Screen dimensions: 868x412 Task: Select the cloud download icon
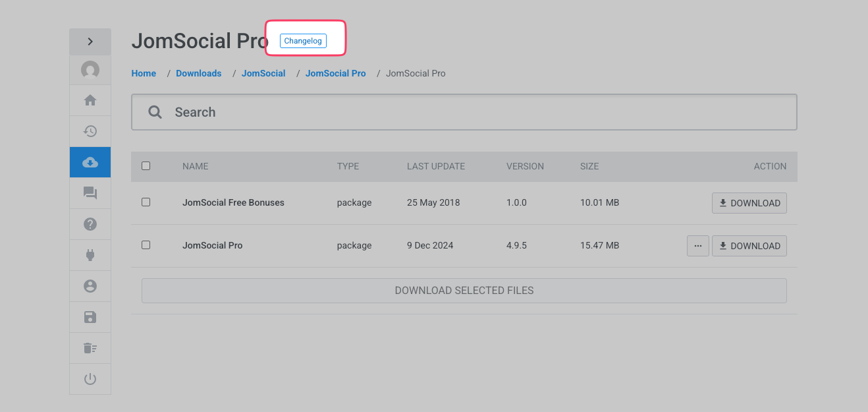point(90,162)
